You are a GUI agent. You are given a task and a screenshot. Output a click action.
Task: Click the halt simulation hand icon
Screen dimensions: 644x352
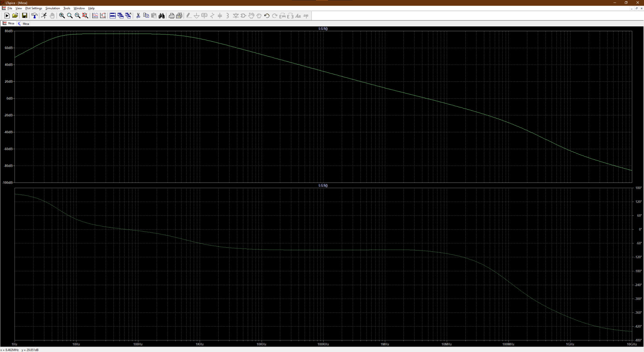point(52,16)
